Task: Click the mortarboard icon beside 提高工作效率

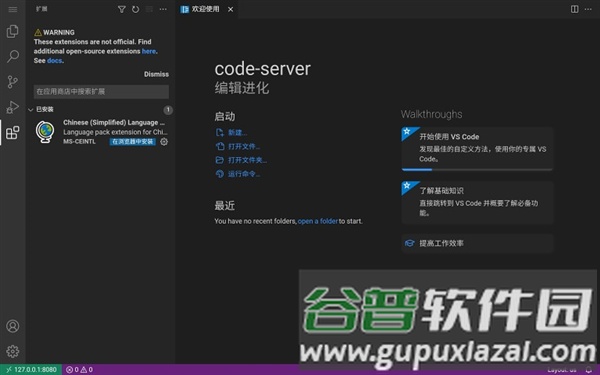Action: 409,243
